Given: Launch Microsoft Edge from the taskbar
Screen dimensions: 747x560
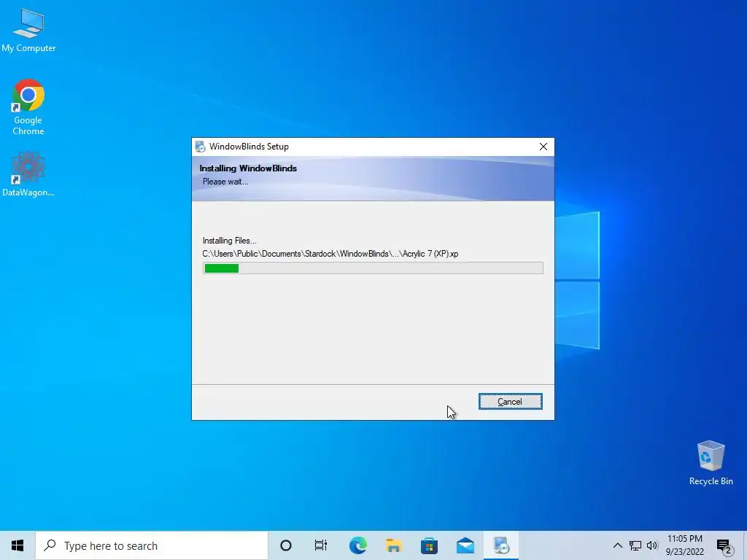Looking at the screenshot, I should click(357, 545).
